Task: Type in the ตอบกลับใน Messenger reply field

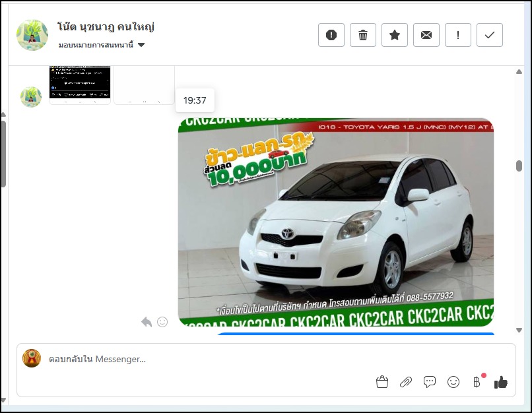Action: (198, 359)
